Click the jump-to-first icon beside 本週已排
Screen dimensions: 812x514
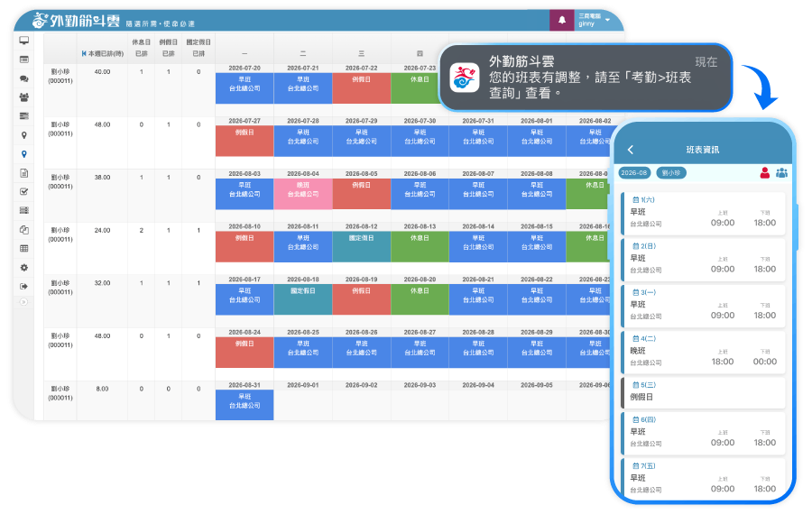click(x=84, y=53)
